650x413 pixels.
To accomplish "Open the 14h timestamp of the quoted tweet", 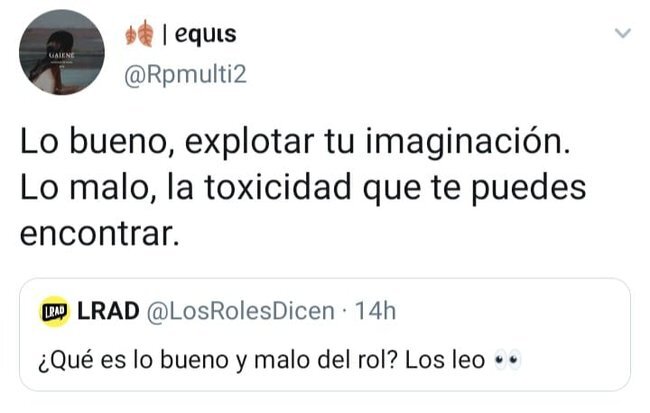I will [375, 311].
